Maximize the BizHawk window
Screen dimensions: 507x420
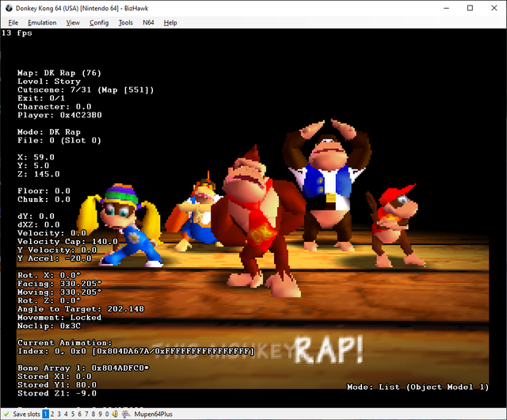[x=470, y=8]
